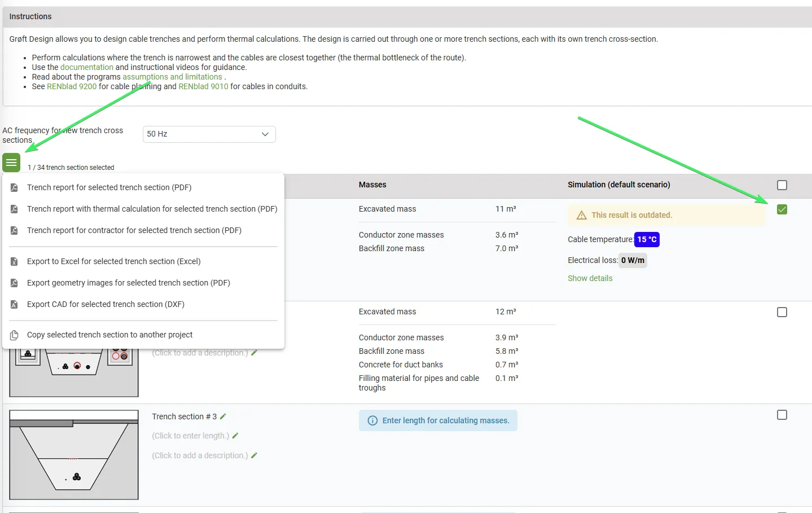This screenshot has height=513, width=812.
Task: Click the DXF CAD export file icon
Action: (14, 304)
